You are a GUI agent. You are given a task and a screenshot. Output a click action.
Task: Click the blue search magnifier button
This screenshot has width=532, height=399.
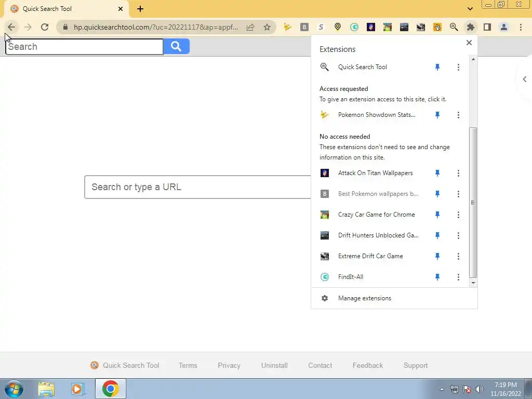click(176, 46)
